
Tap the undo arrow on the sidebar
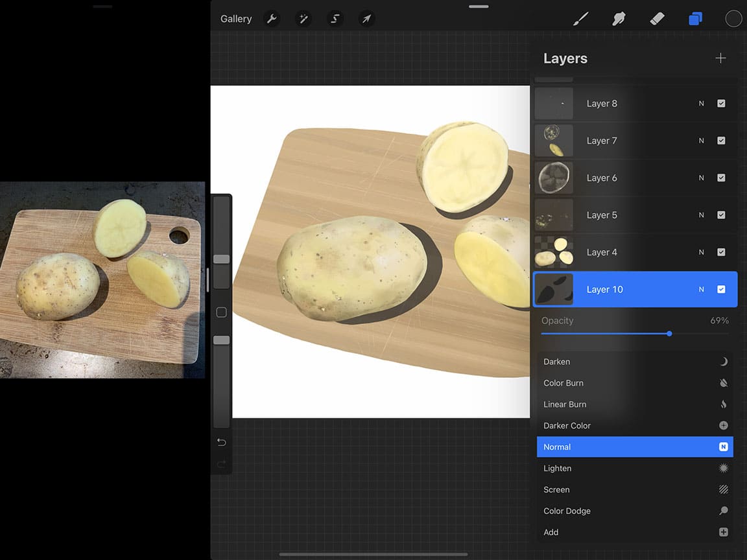(221, 441)
